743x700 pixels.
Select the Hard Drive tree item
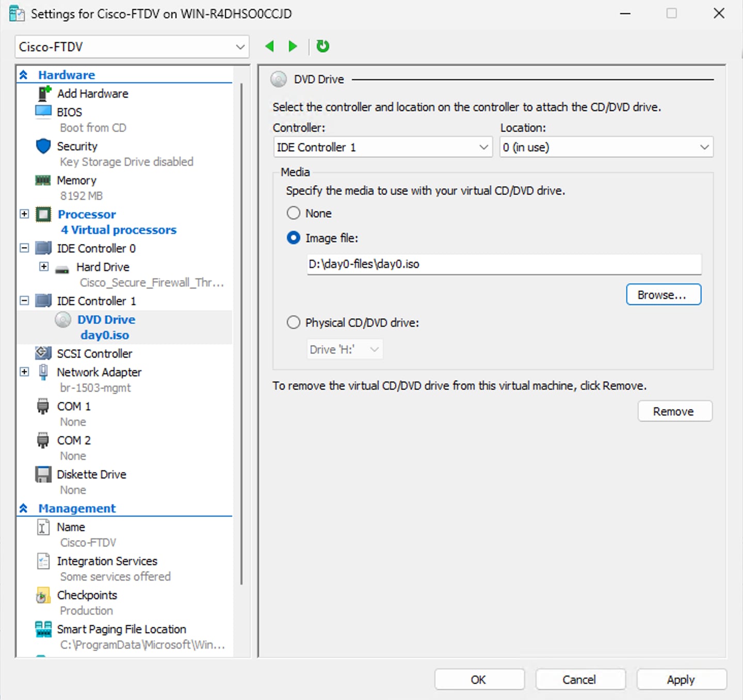coord(103,267)
